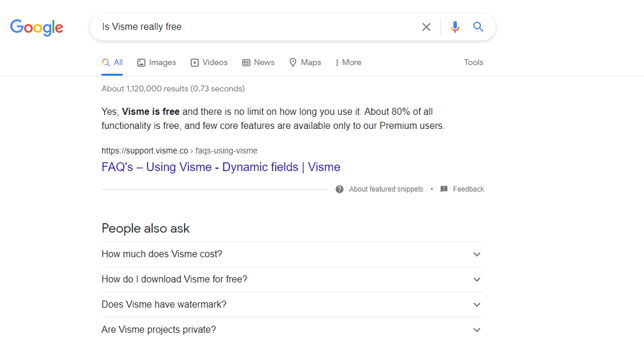Expand 'Does Visme have watermark?' chevron
Screen dimensions: 644x341
pos(476,305)
